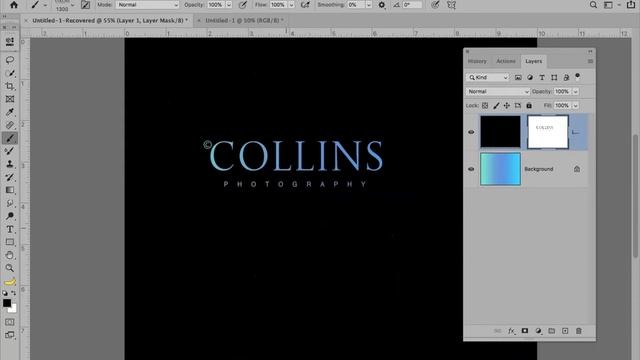
Task: Select the Clone Stamp tool
Action: click(x=10, y=164)
